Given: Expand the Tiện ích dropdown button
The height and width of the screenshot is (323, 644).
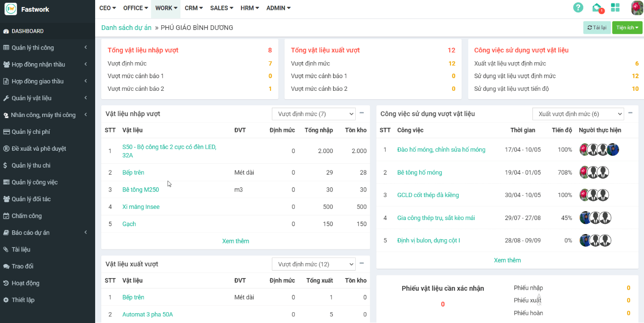Looking at the screenshot, I should 627,28.
